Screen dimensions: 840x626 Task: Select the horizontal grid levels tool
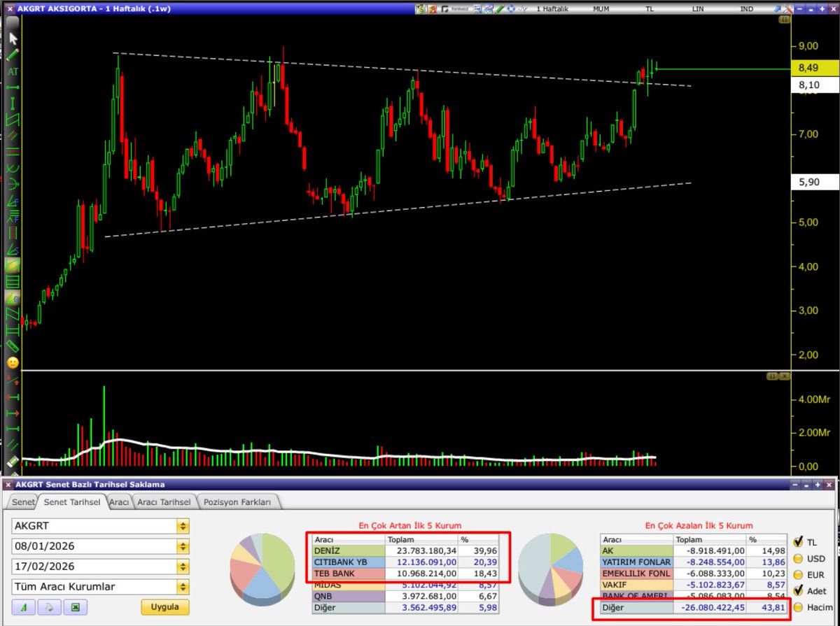(x=13, y=282)
